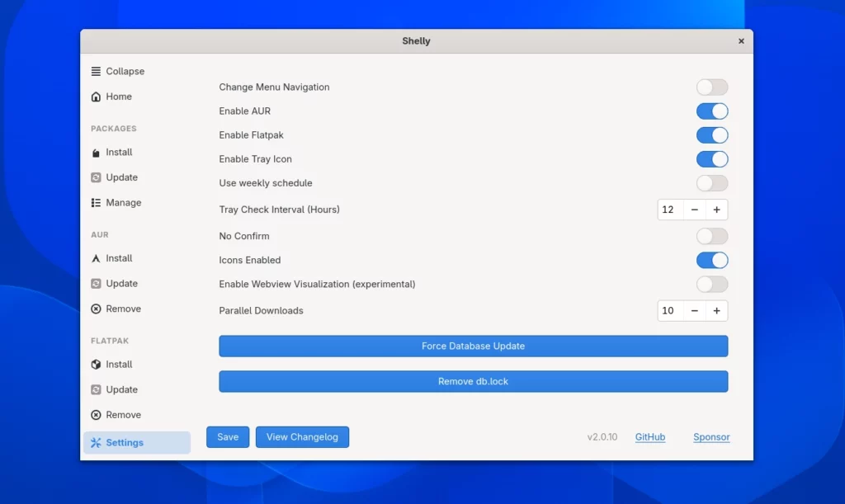Disable the Enable AUR switch

tap(711, 111)
